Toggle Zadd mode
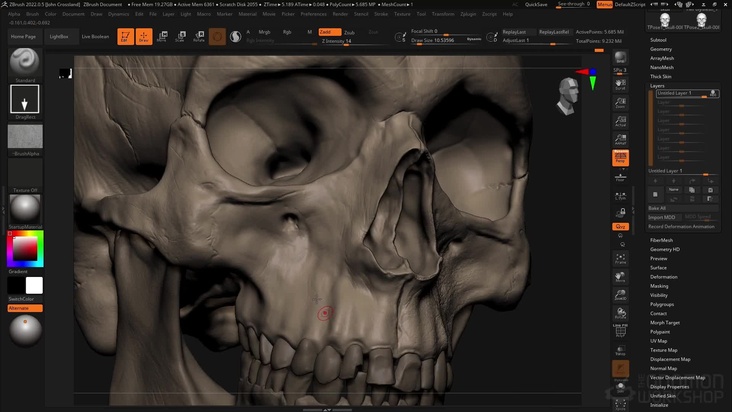The height and width of the screenshot is (412, 732). [x=330, y=32]
